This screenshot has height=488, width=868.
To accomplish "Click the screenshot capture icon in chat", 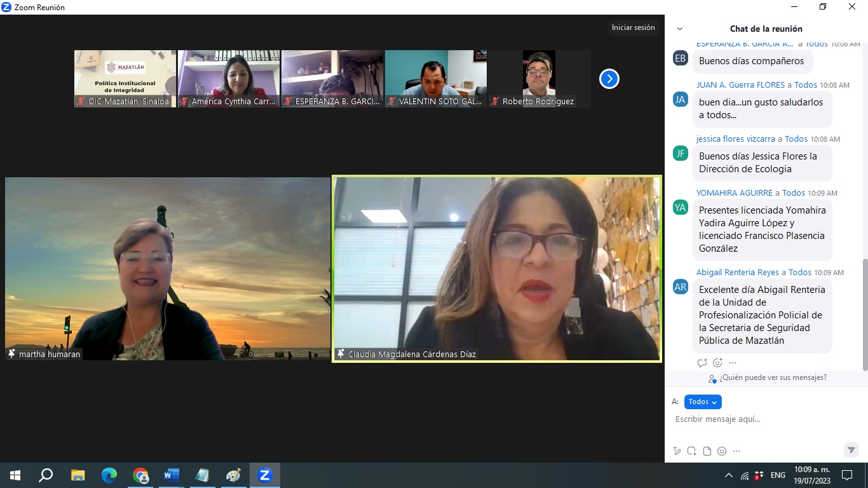I will coord(692,451).
